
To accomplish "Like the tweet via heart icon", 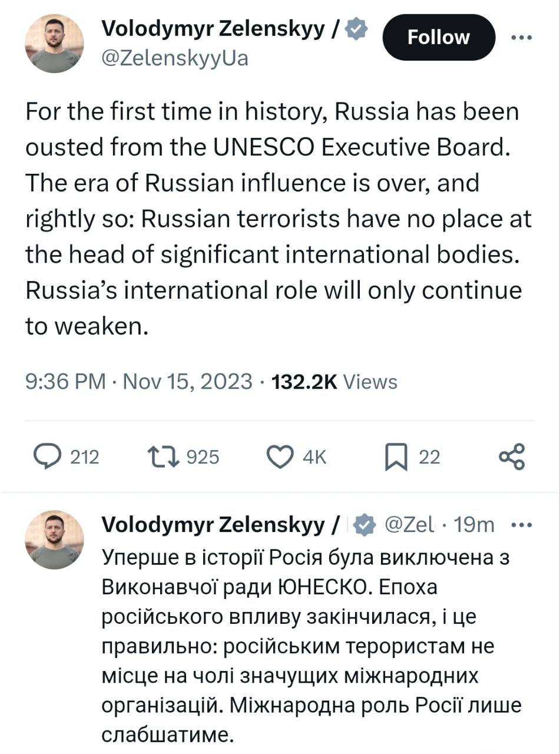I will pyautogui.click(x=280, y=457).
